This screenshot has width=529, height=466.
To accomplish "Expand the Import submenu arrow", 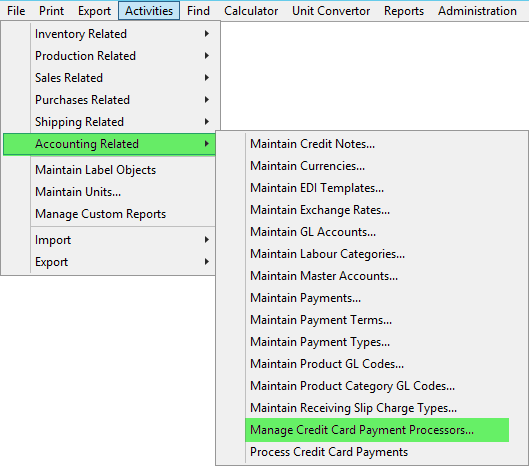I will click(x=206, y=240).
